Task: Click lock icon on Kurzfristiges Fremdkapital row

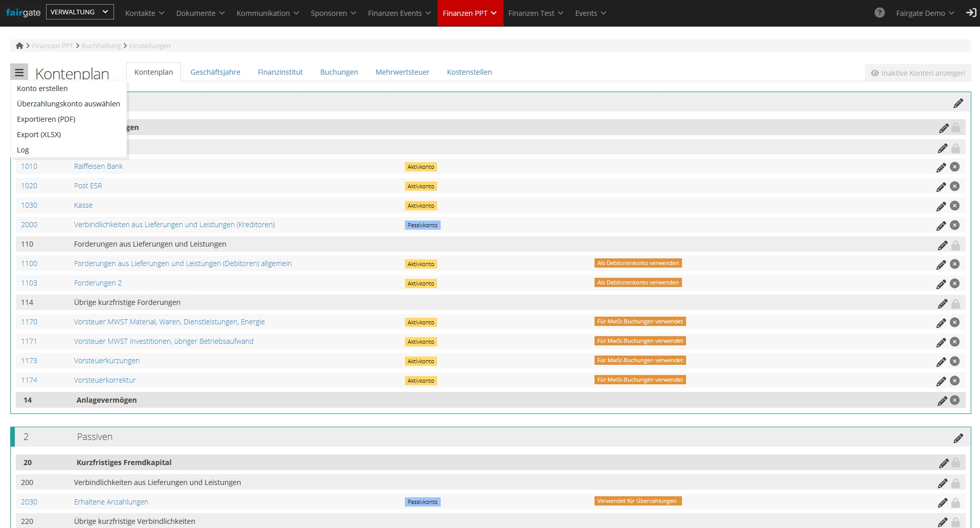Action: [x=955, y=463]
